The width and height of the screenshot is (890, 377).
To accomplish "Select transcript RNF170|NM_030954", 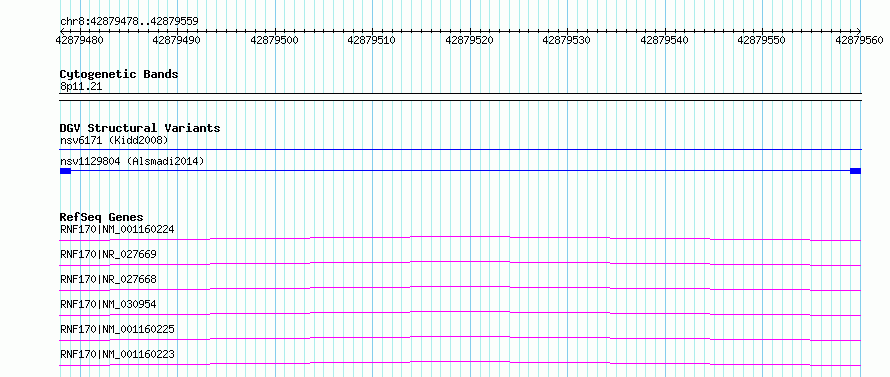I will point(108,304).
